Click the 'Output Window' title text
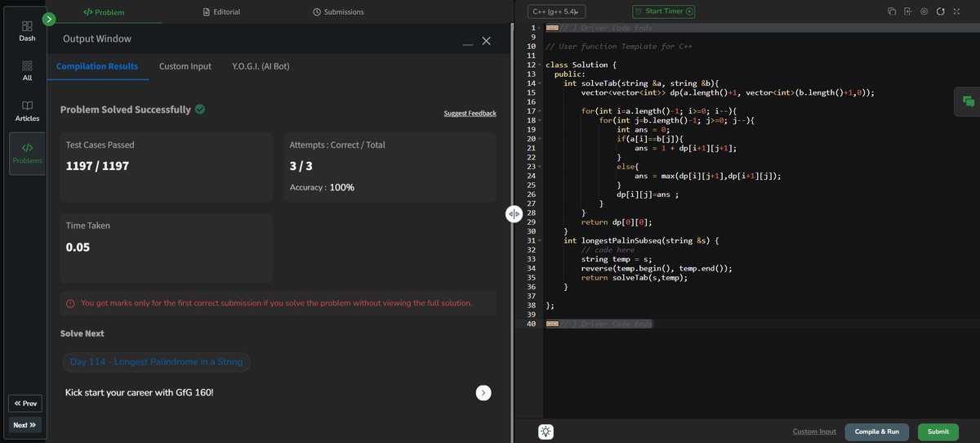The image size is (980, 443). pyautogui.click(x=97, y=38)
